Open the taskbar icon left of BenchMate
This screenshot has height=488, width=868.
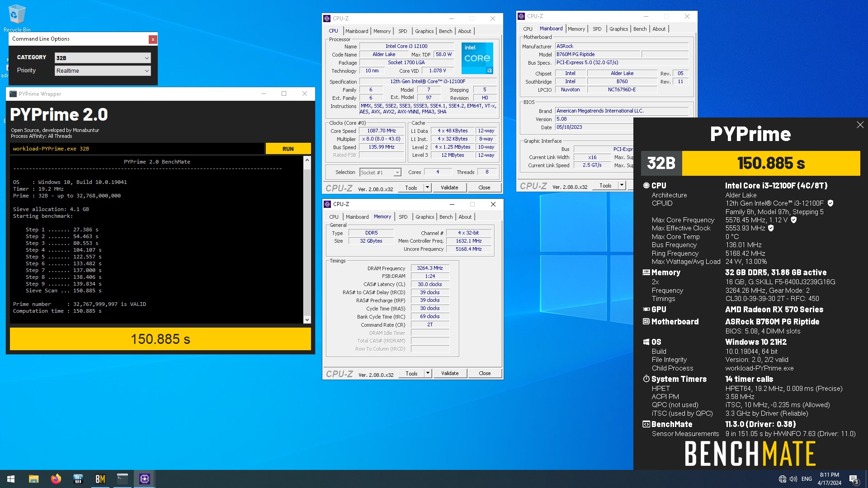78,479
